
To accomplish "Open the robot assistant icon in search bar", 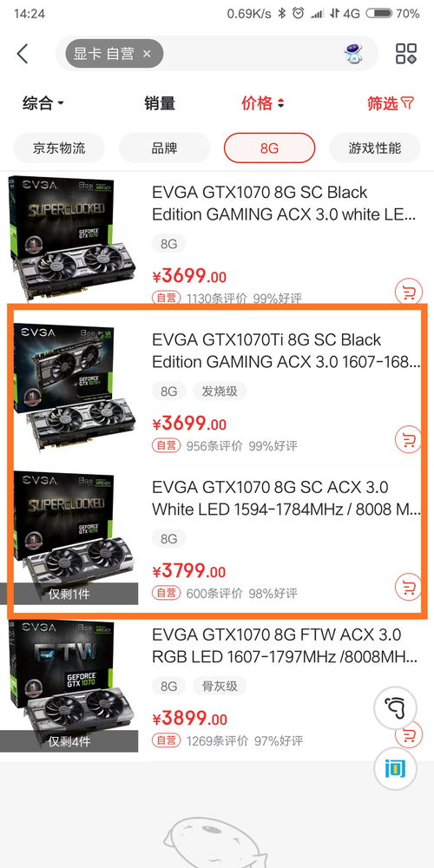I will [x=353, y=54].
